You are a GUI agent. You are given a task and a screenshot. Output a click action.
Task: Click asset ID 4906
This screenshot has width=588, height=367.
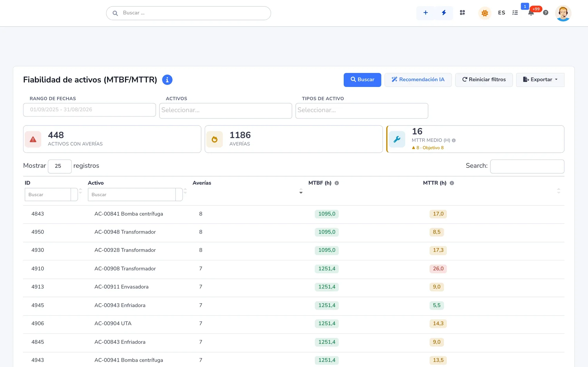click(x=38, y=324)
